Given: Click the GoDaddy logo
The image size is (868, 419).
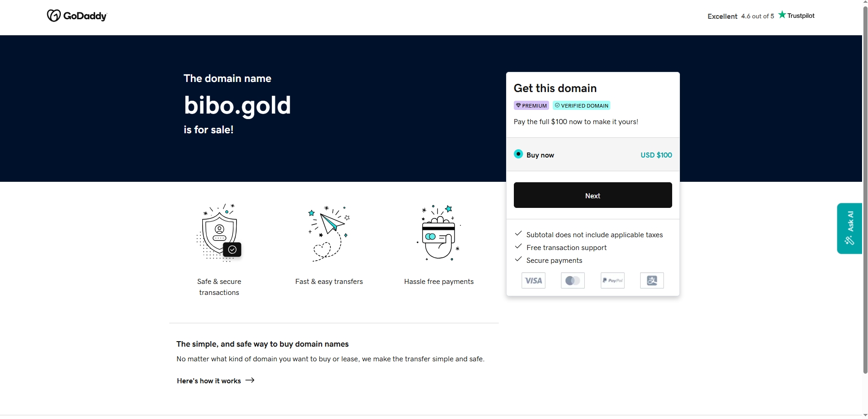Looking at the screenshot, I should click(x=76, y=16).
